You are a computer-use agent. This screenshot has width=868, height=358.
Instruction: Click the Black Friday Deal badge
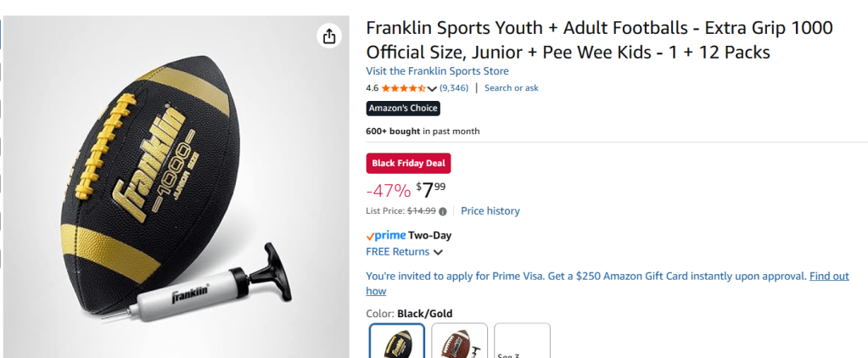tap(408, 163)
